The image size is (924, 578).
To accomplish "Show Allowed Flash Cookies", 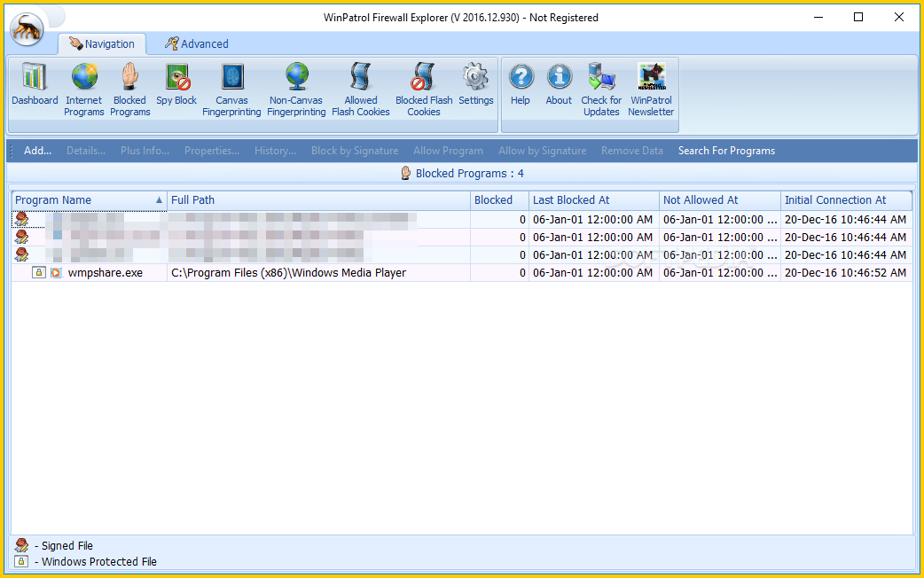I will (x=361, y=90).
